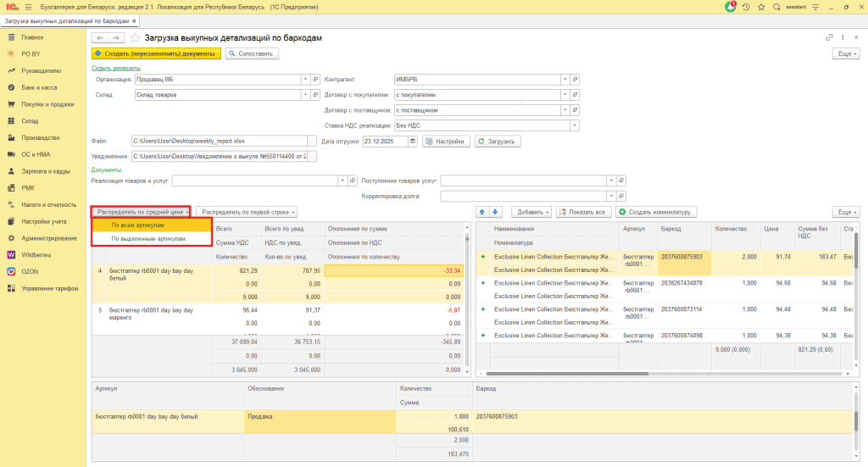Screen dimensions: 868x467
Task: Open the Распределить по первой строке dropdown
Action: [x=246, y=212]
